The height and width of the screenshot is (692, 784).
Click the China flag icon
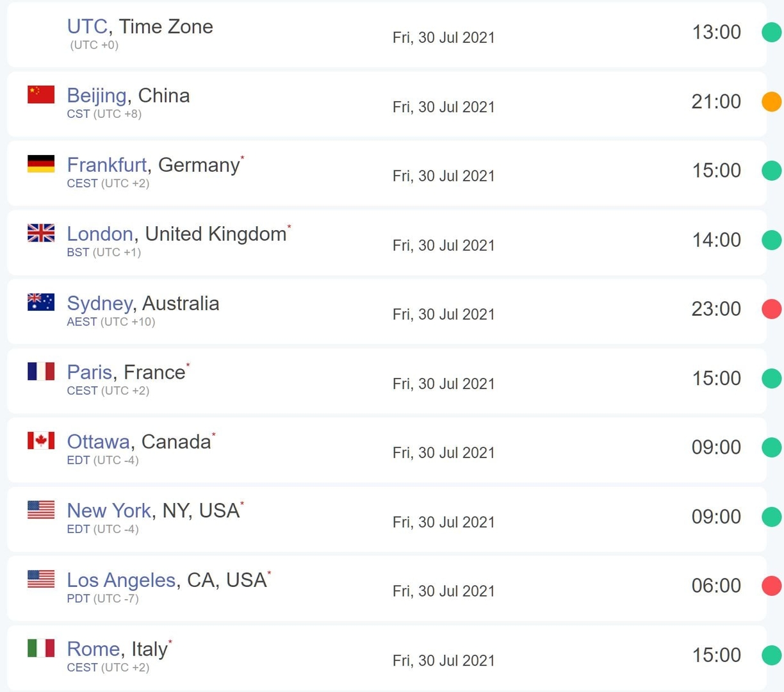click(x=41, y=95)
